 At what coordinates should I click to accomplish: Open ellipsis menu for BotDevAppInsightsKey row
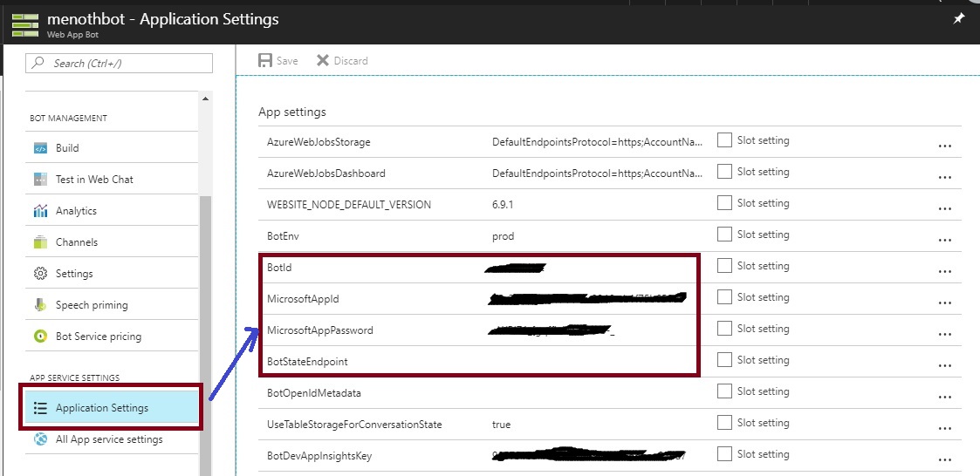click(x=944, y=460)
